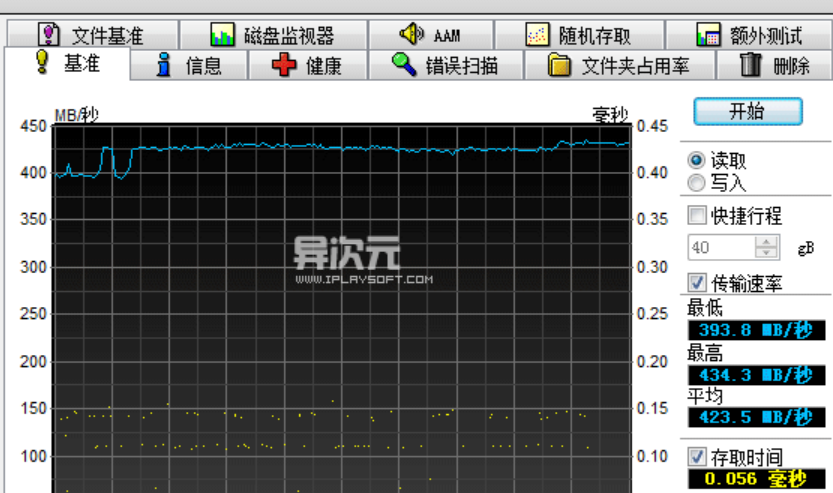This screenshot has width=833, height=493.
Task: Click the 额外测试 tab icon
Action: click(x=708, y=35)
